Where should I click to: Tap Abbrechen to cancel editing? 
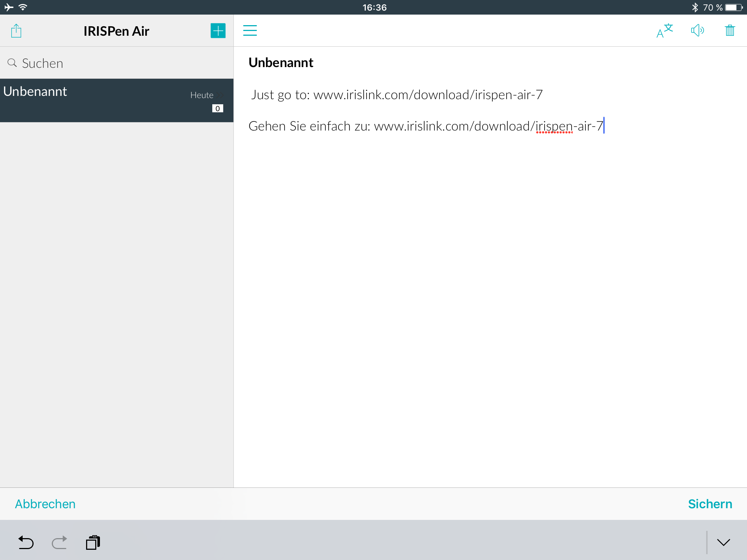tap(45, 504)
